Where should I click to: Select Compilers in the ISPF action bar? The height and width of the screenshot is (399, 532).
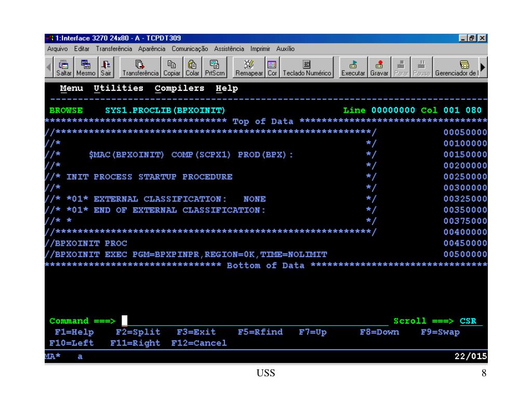(179, 88)
